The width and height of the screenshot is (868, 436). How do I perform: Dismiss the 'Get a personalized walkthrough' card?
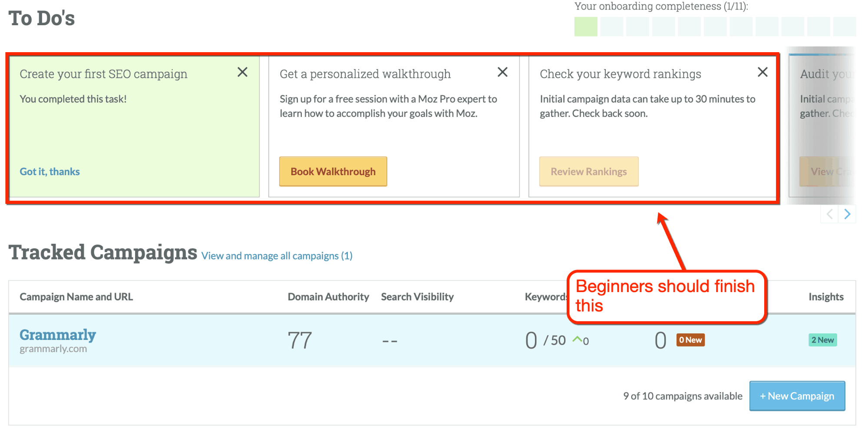[x=502, y=72]
